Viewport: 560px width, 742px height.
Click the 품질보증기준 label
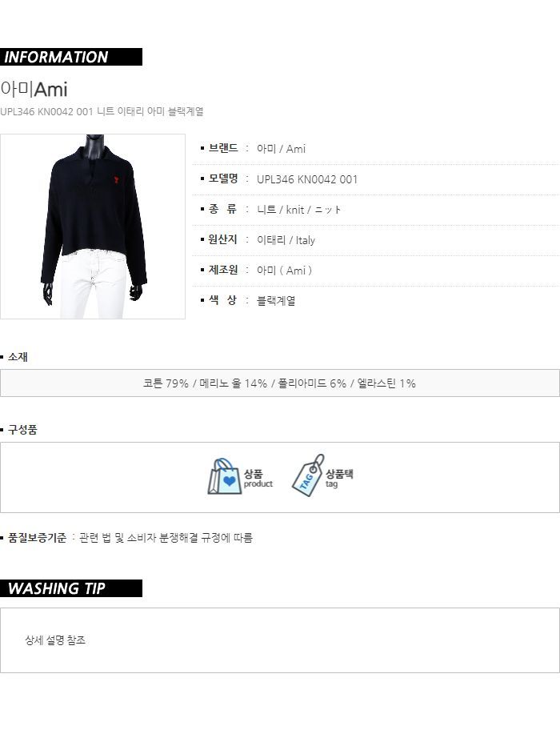coord(38,538)
